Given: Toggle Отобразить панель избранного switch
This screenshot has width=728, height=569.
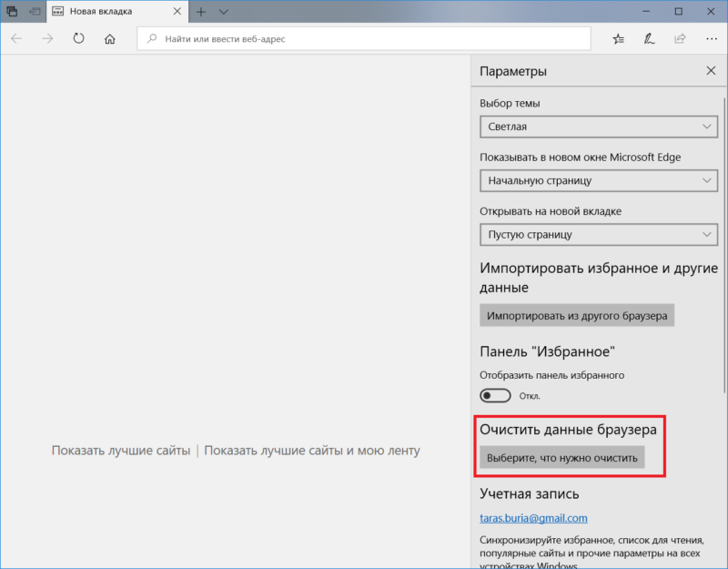Looking at the screenshot, I should coord(495,396).
